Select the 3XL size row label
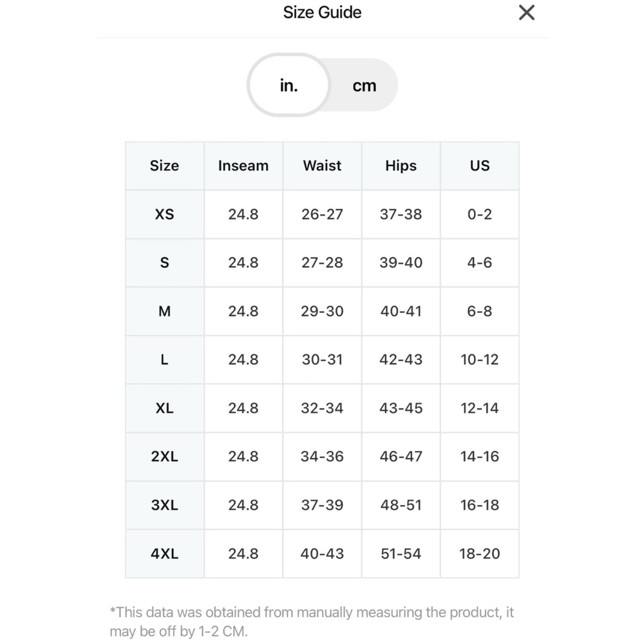644x644 pixels. click(164, 505)
